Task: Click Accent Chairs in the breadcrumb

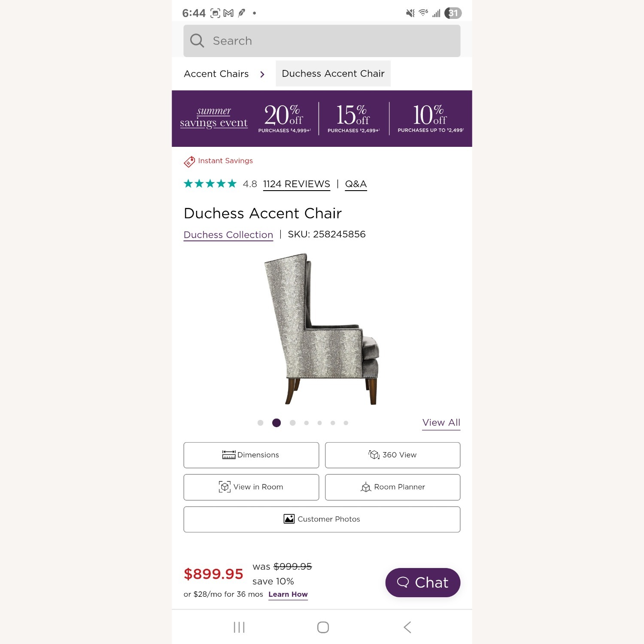Action: (x=216, y=73)
